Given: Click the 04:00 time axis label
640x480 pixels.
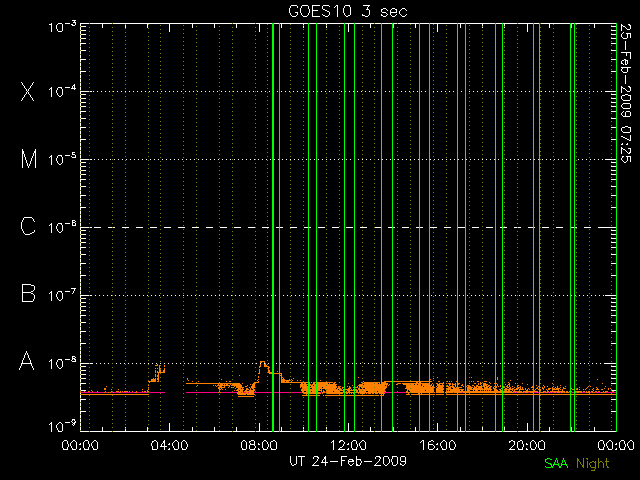Looking at the screenshot, I should [x=169, y=445].
